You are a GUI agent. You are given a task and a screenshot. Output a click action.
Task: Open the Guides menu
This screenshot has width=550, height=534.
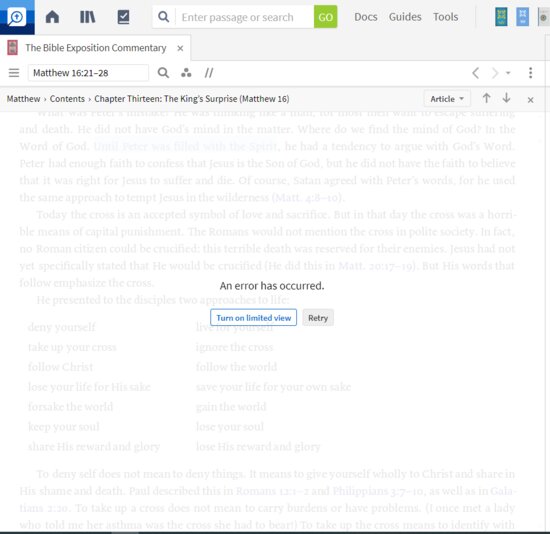pos(405,17)
